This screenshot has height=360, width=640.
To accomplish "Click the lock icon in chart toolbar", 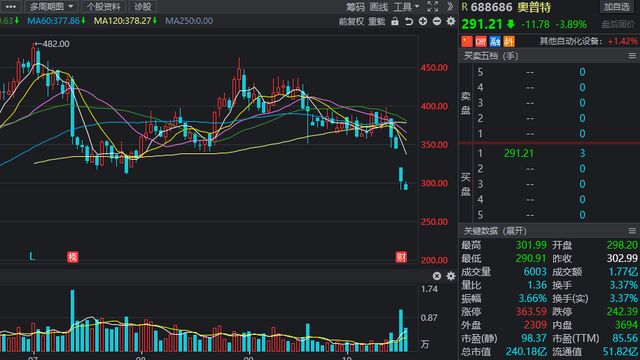I will coord(395,21).
